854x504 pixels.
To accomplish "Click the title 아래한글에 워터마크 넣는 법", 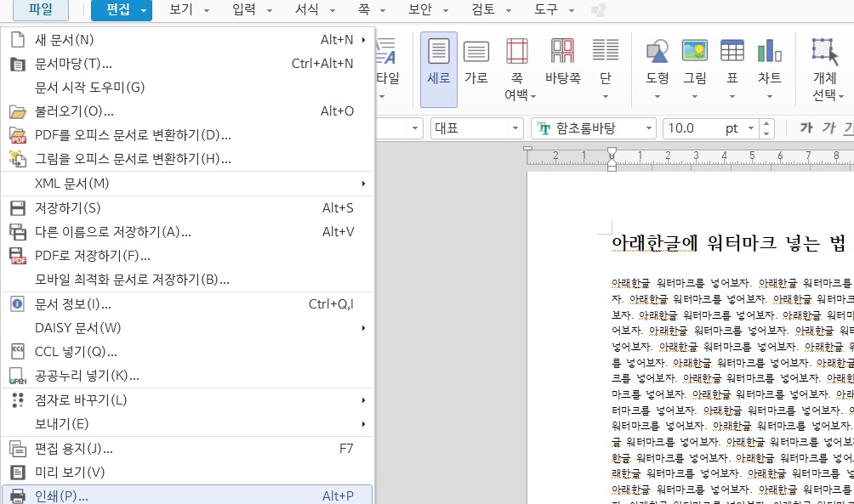I will [x=729, y=243].
